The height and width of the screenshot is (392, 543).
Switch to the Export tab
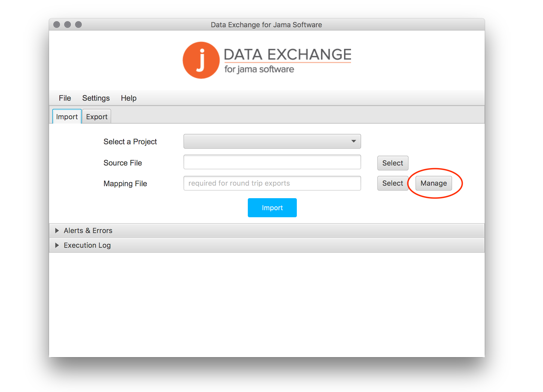pos(97,117)
